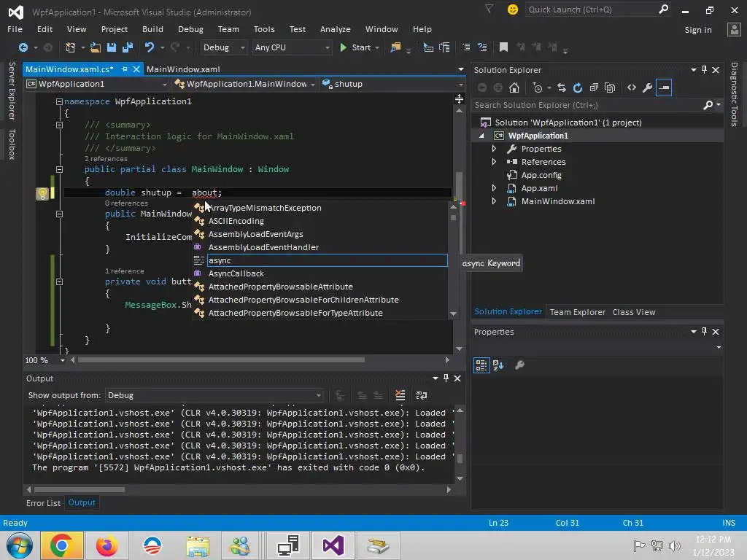
Task: Switch to the MainWindow.xaml tab
Action: [183, 69]
